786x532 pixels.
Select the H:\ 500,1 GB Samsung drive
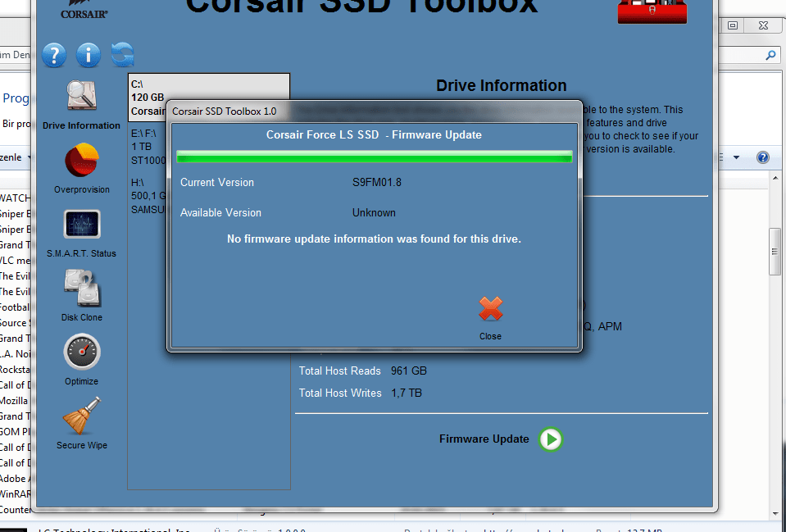point(148,196)
